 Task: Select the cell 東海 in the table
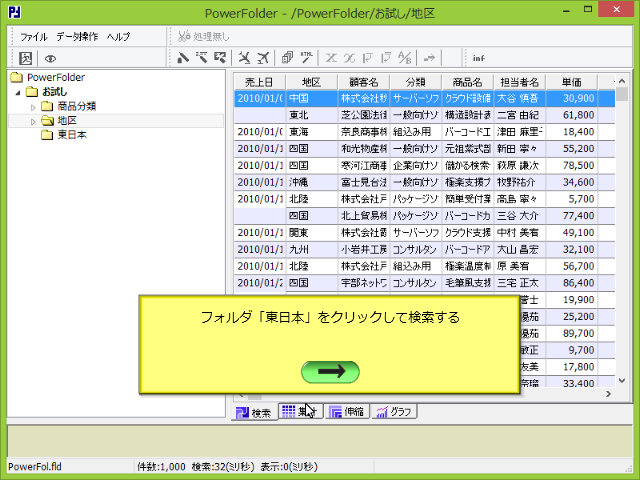pos(312,132)
